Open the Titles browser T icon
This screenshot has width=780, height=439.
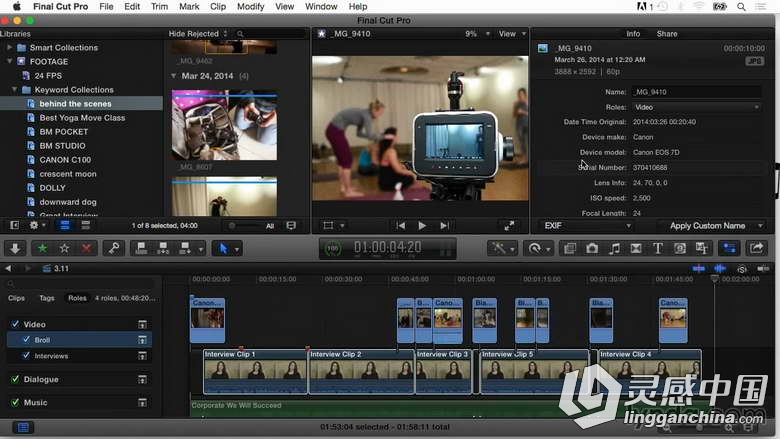658,248
